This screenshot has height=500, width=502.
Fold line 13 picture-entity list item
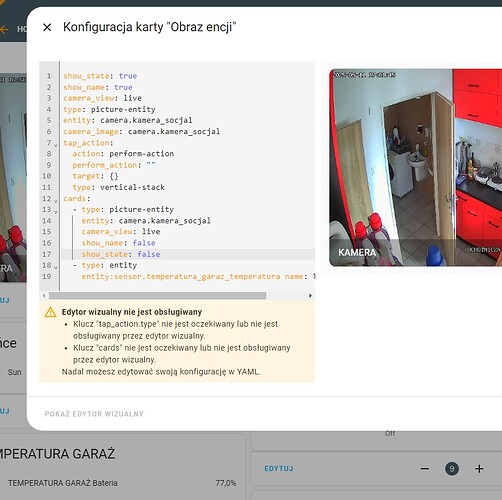coord(56,212)
